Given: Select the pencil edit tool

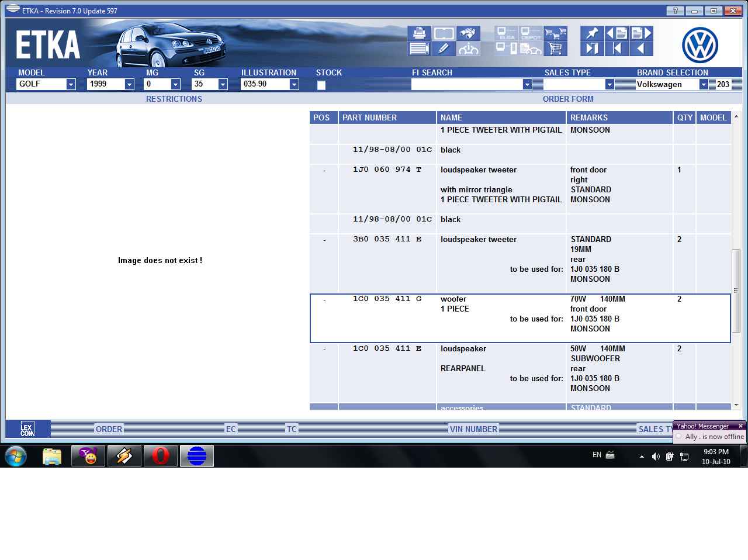Looking at the screenshot, I should tap(444, 49).
